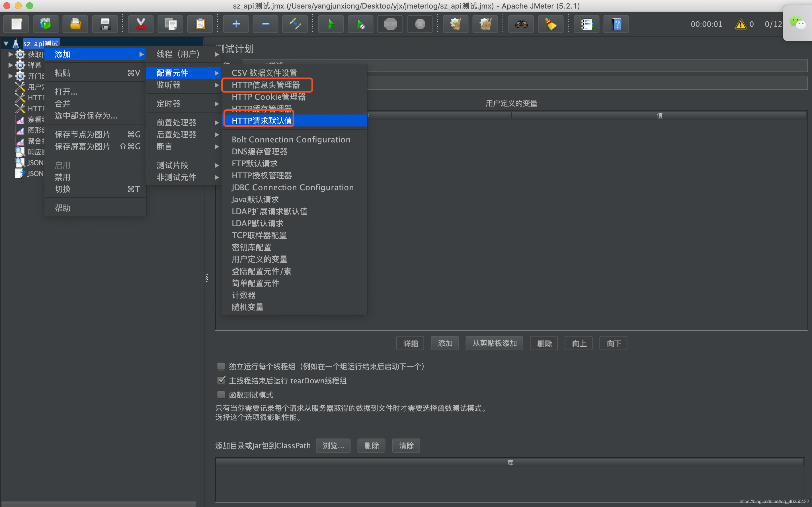Click the Save floppy disk icon
This screenshot has height=507, width=812.
[105, 24]
